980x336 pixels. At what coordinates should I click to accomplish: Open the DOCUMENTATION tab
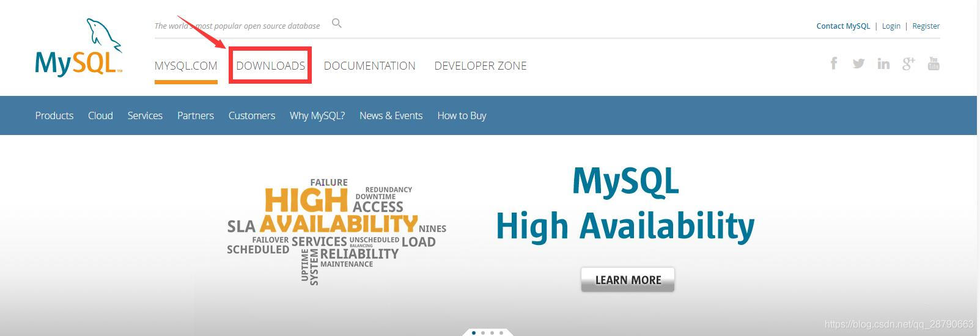370,66
